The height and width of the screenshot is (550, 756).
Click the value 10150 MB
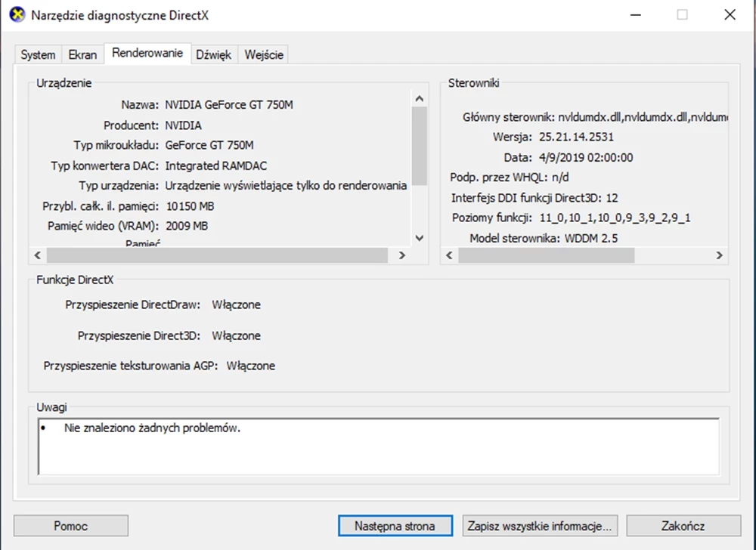click(x=190, y=206)
